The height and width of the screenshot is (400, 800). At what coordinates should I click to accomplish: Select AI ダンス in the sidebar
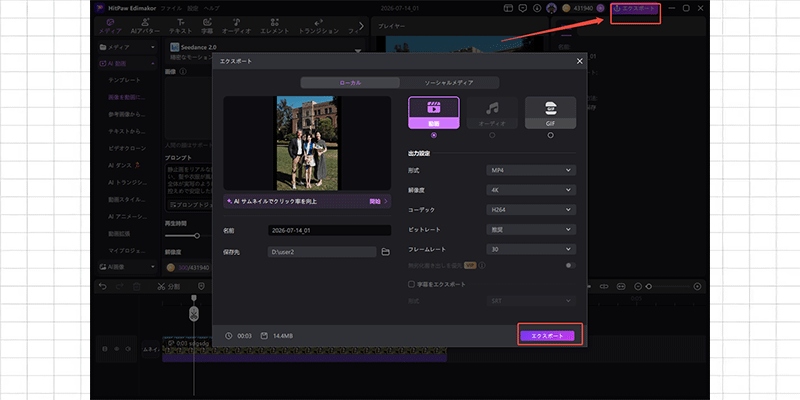pos(123,165)
